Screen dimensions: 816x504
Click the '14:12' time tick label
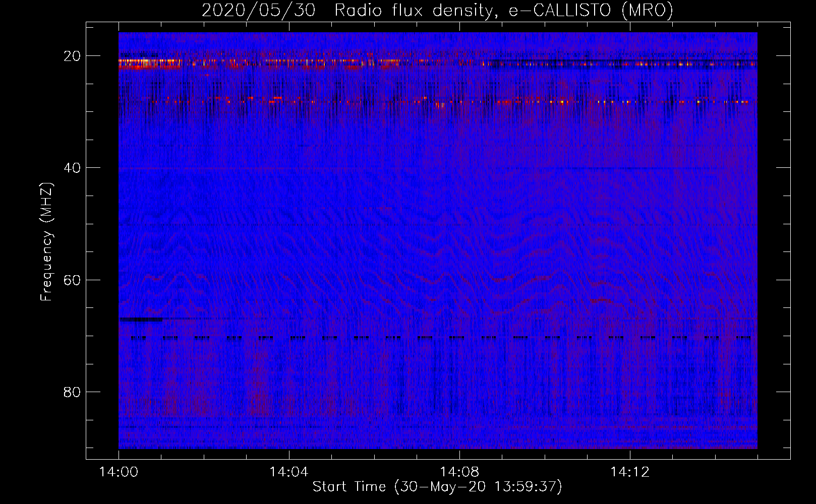(630, 472)
